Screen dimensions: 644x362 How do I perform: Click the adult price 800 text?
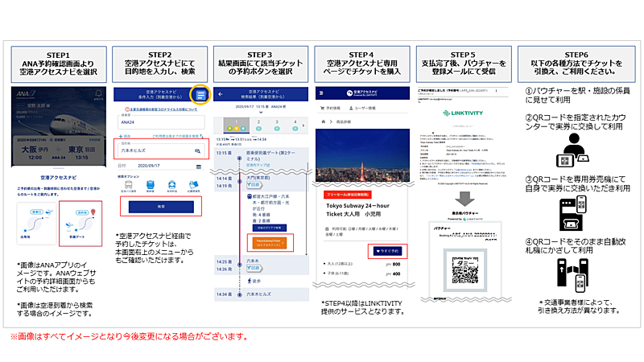[396, 265]
